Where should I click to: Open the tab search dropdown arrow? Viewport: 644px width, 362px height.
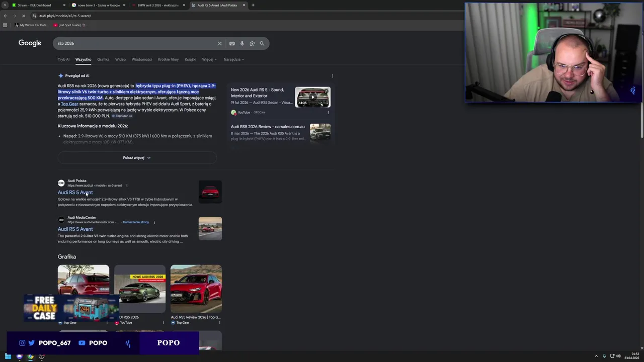(x=6, y=5)
